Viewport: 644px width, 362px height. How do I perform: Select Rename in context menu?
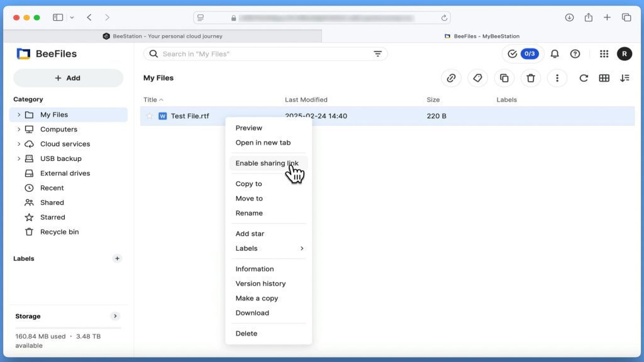coord(269,214)
